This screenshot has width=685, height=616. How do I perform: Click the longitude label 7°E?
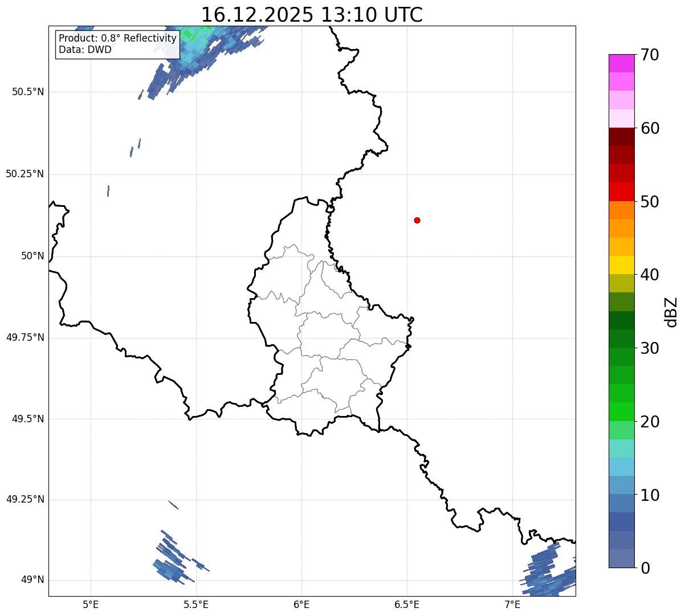point(512,604)
